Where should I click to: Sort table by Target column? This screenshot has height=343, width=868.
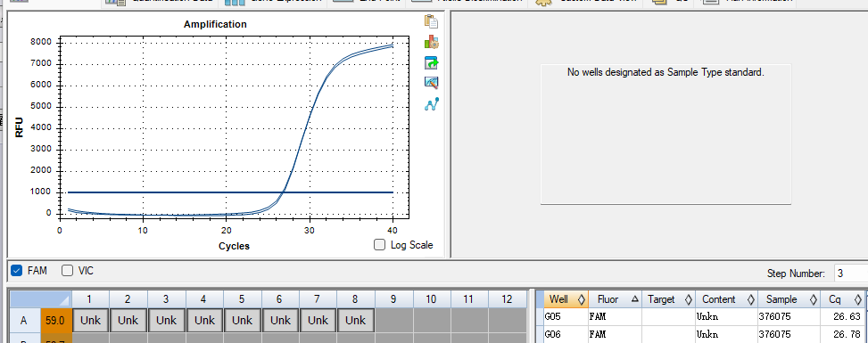(668, 299)
